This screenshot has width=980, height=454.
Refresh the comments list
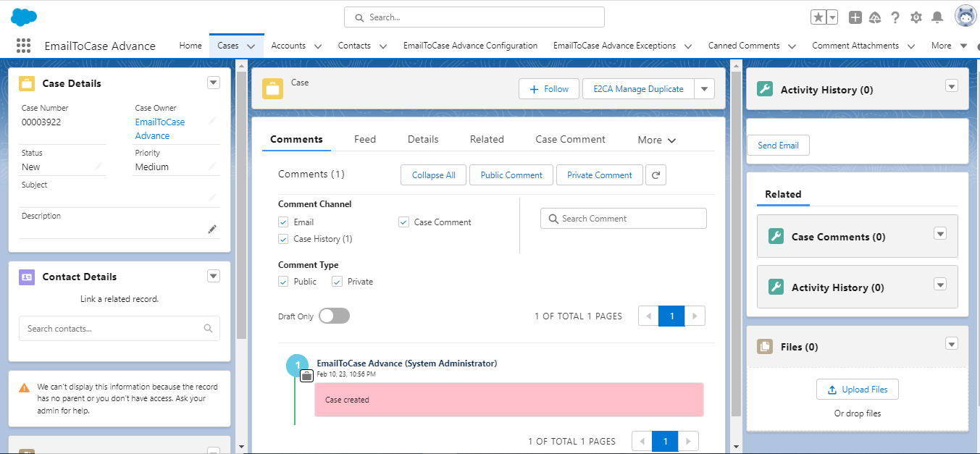click(x=656, y=175)
